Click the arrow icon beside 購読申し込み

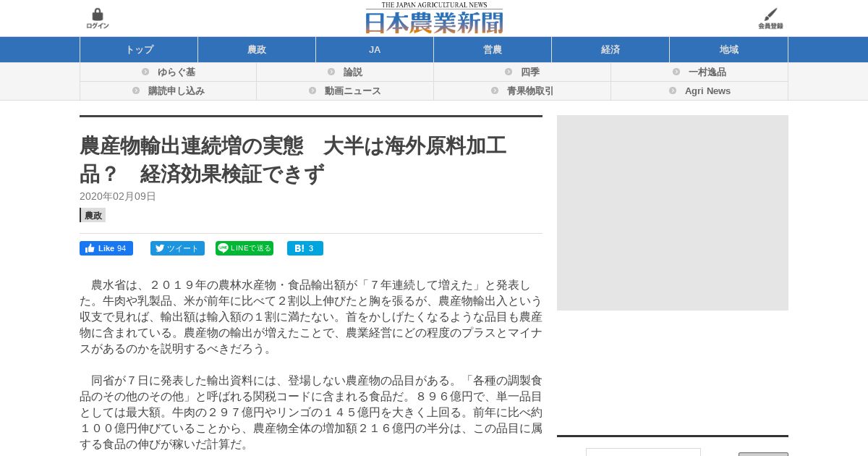[x=136, y=90]
